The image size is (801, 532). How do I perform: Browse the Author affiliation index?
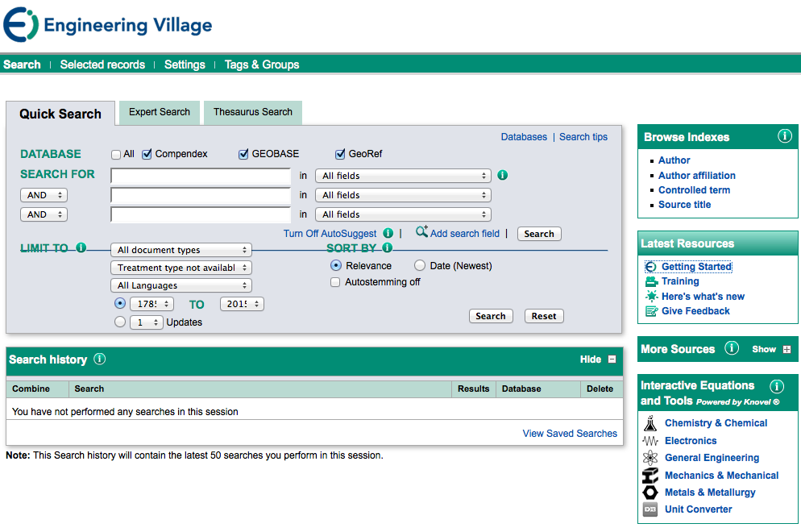[x=697, y=175]
